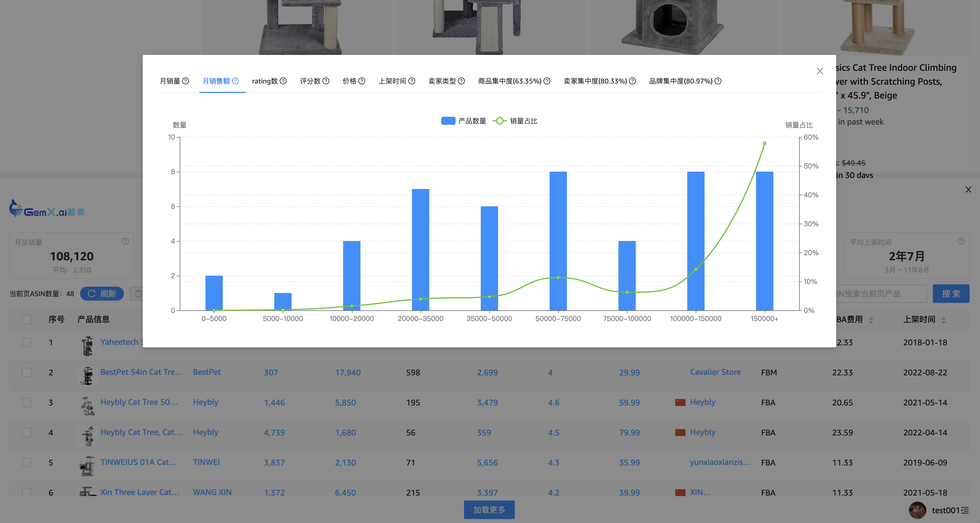Click help icon beside 商品集中度(63.35%)
The image size is (980, 523).
tap(547, 81)
